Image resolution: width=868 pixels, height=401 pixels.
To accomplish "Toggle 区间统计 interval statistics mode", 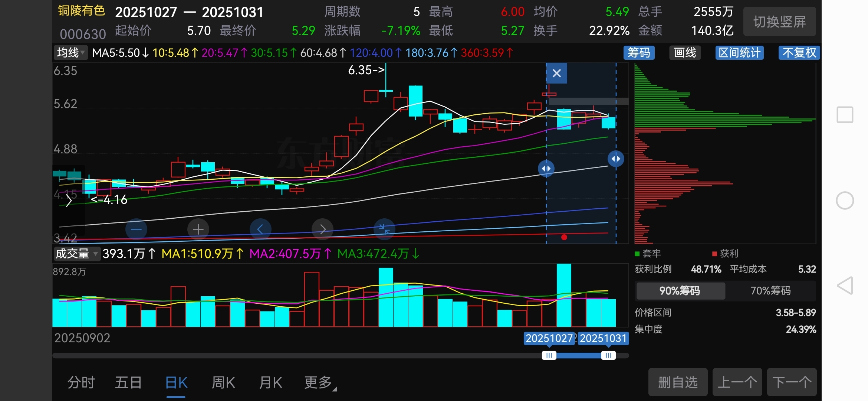I will pyautogui.click(x=739, y=53).
